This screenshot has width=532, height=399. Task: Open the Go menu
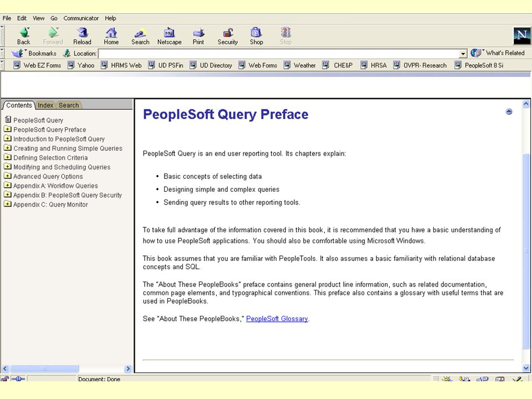[54, 18]
